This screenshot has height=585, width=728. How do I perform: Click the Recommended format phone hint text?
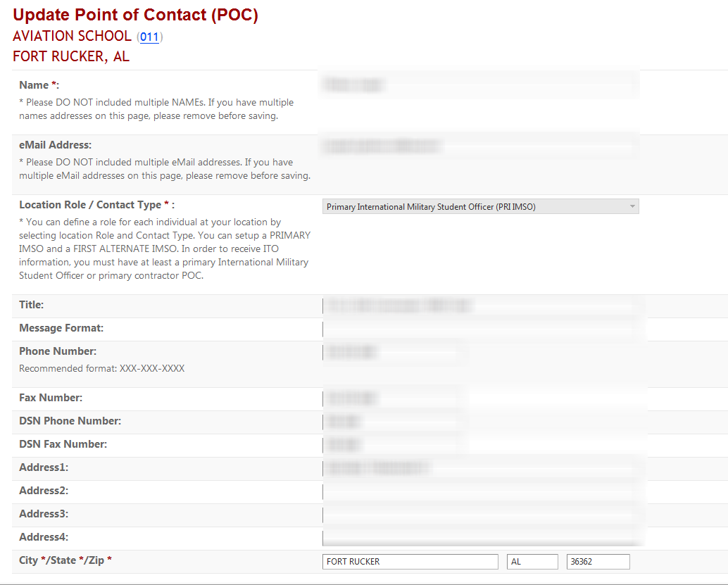101,368
